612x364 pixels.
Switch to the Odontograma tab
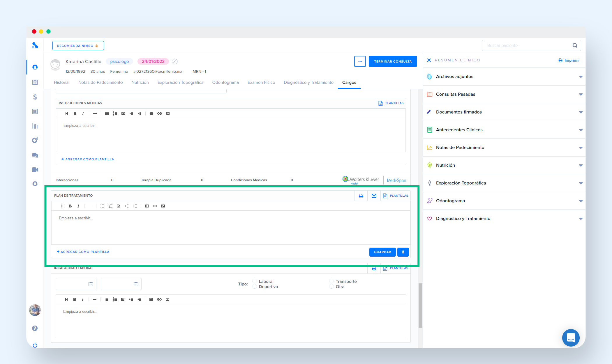(225, 82)
